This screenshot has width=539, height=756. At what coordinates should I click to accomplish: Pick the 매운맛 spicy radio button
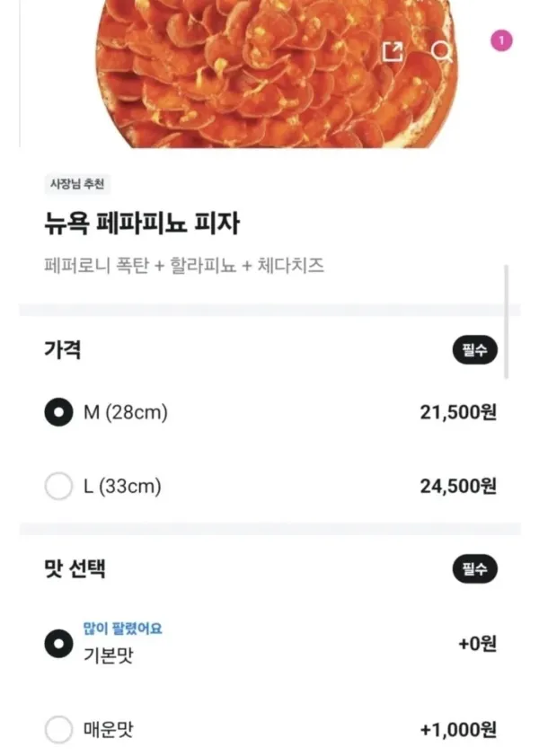(58, 730)
